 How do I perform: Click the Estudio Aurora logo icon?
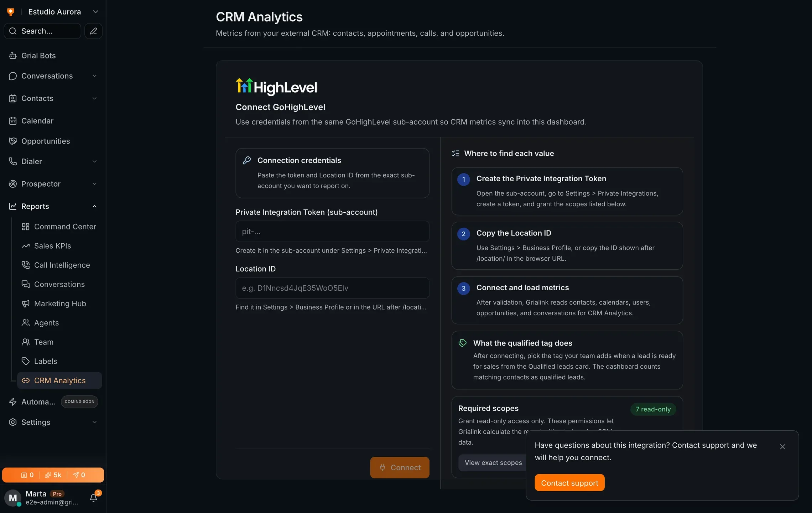[x=11, y=12]
